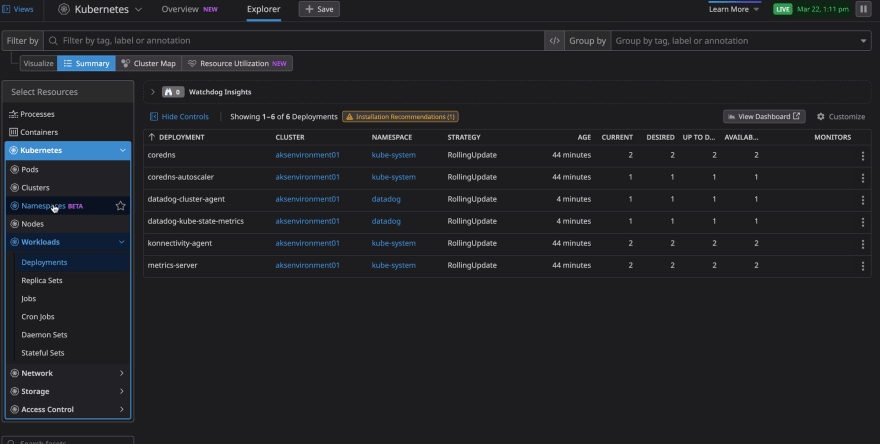Click the coredns-autoscaler deployment name

pos(181,177)
